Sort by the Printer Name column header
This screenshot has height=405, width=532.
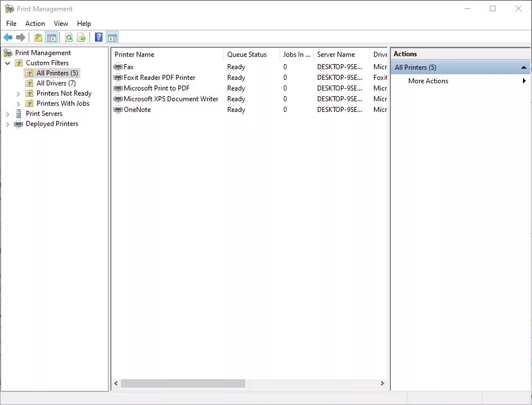[167, 55]
